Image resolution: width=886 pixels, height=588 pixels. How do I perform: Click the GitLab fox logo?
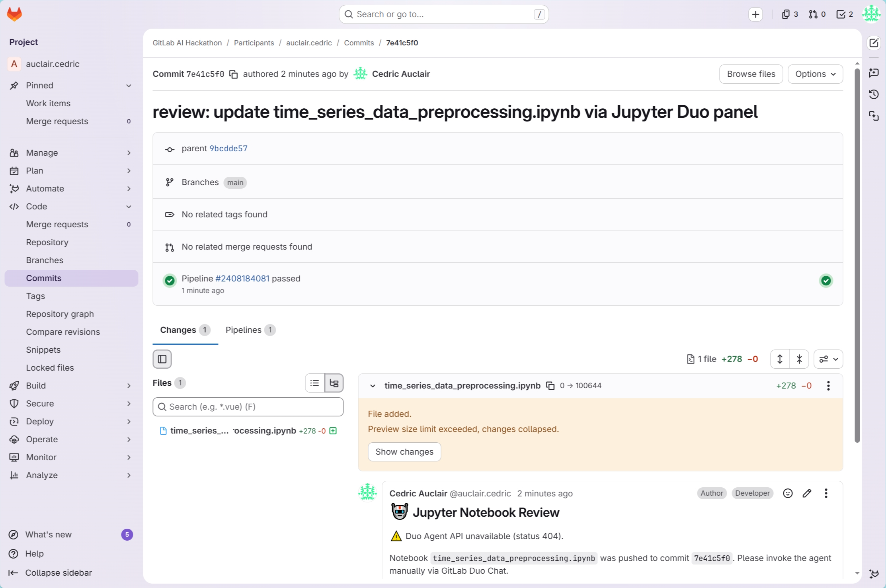[15, 14]
